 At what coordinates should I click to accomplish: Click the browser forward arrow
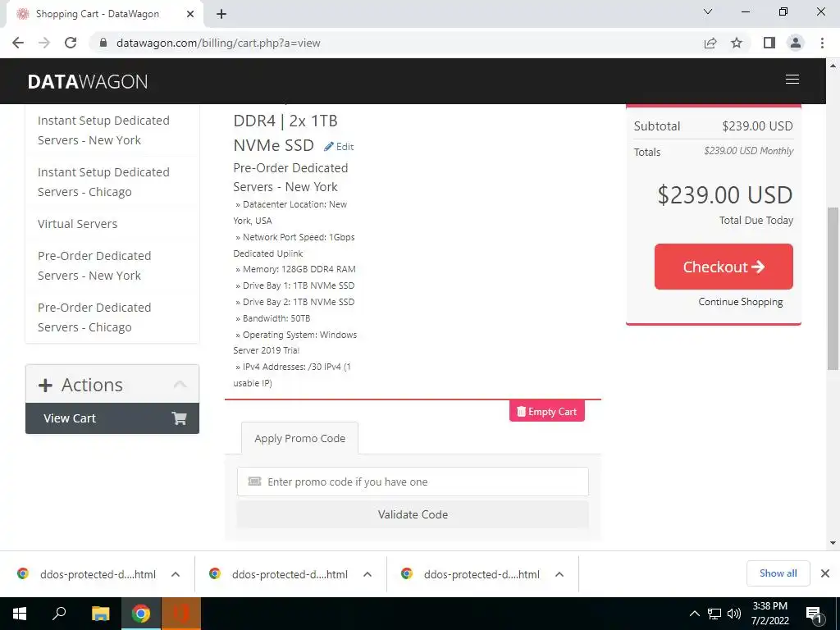[44, 43]
